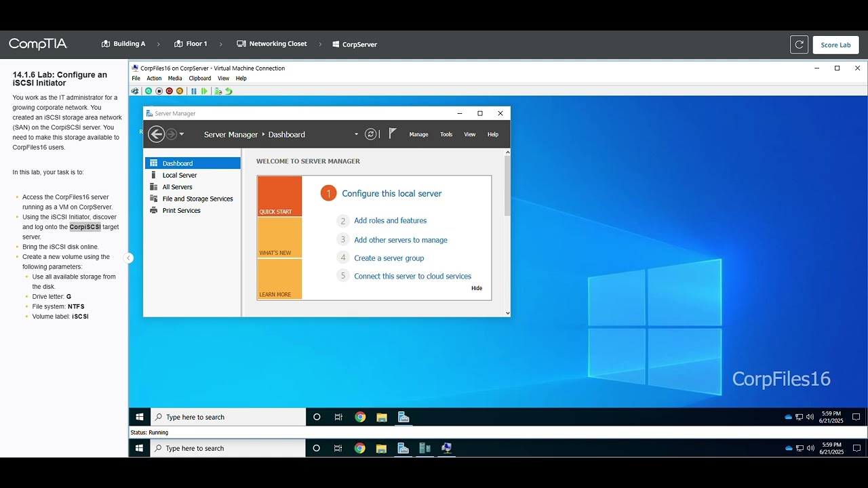The height and width of the screenshot is (488, 868).
Task: Open the Server Manager Manage menu
Action: pos(418,134)
